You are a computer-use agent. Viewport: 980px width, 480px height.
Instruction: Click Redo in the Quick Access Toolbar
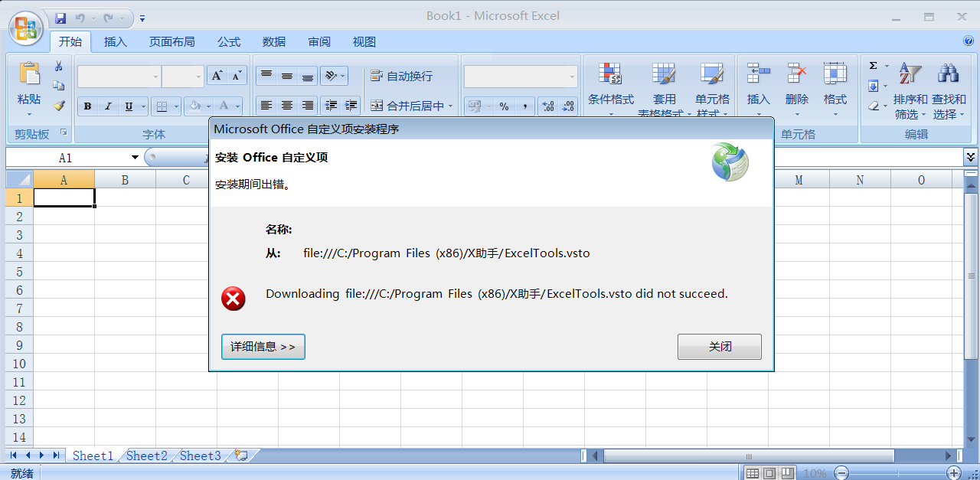click(x=108, y=18)
